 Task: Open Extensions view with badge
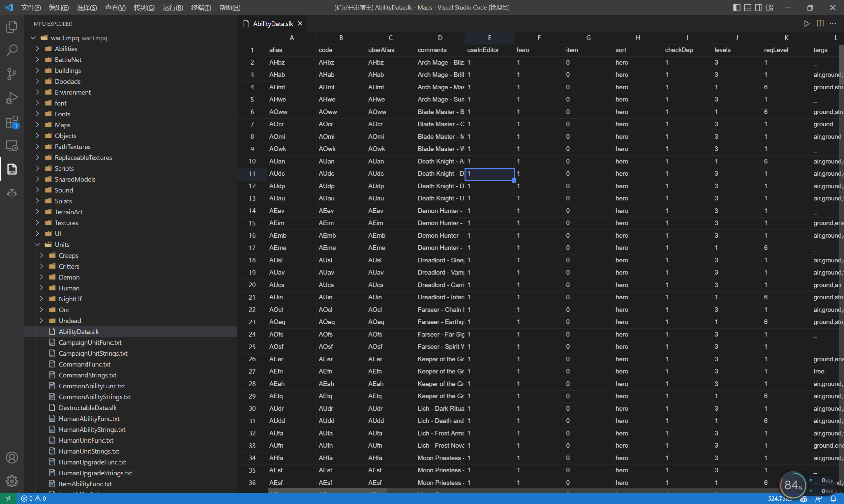point(12,122)
